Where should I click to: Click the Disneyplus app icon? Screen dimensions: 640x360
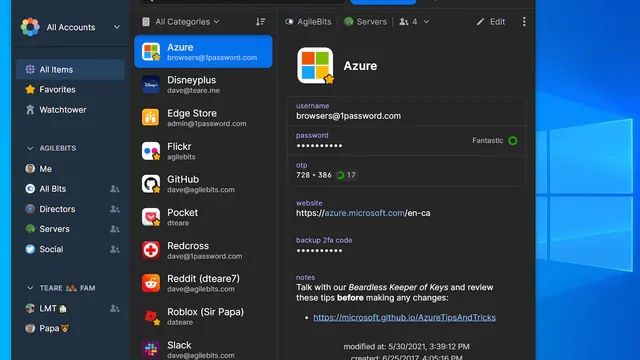click(x=151, y=84)
